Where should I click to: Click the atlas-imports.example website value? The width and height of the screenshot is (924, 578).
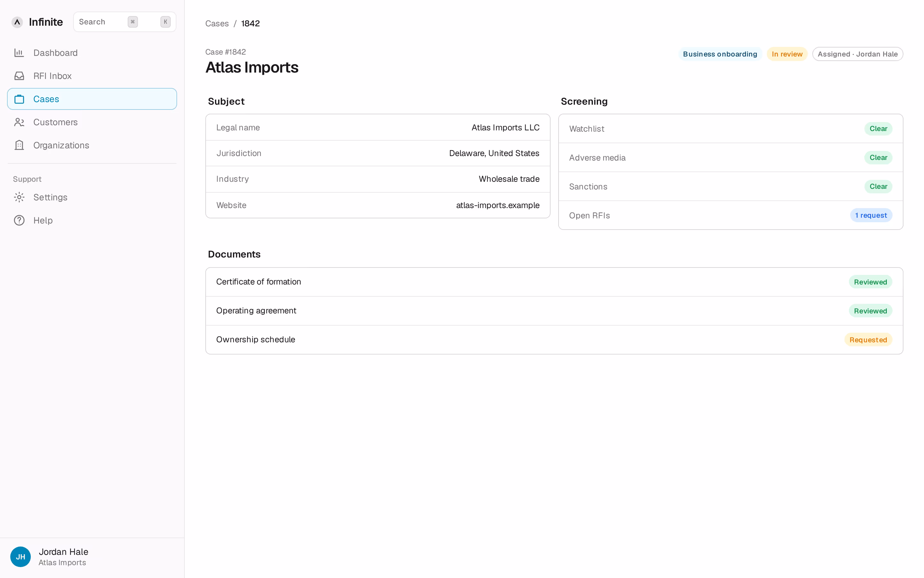coord(498,205)
